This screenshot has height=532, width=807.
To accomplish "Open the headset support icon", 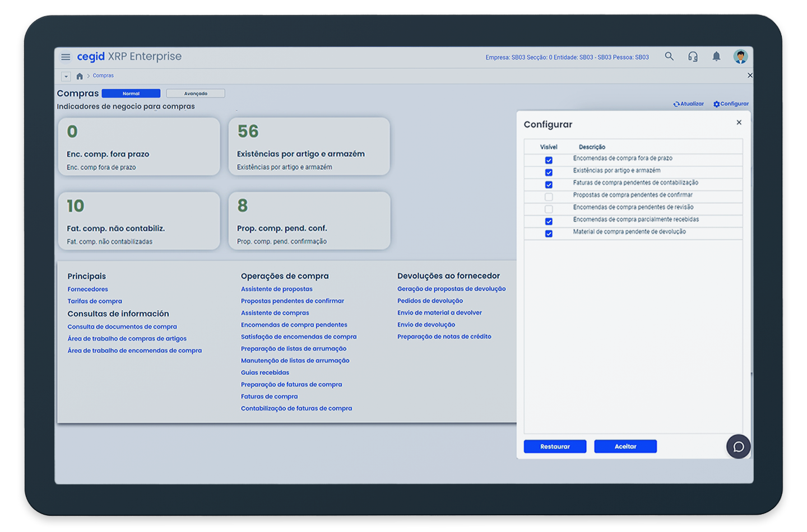I will coord(693,57).
